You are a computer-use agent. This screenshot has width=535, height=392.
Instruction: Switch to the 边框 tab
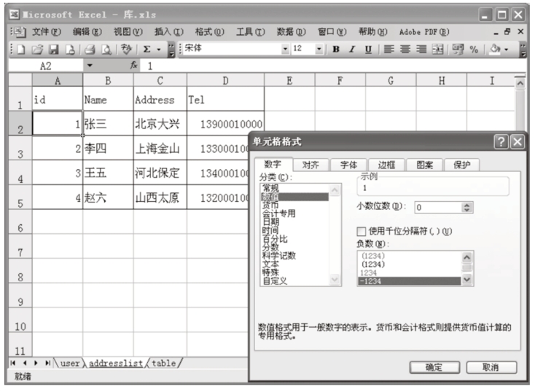pyautogui.click(x=386, y=165)
